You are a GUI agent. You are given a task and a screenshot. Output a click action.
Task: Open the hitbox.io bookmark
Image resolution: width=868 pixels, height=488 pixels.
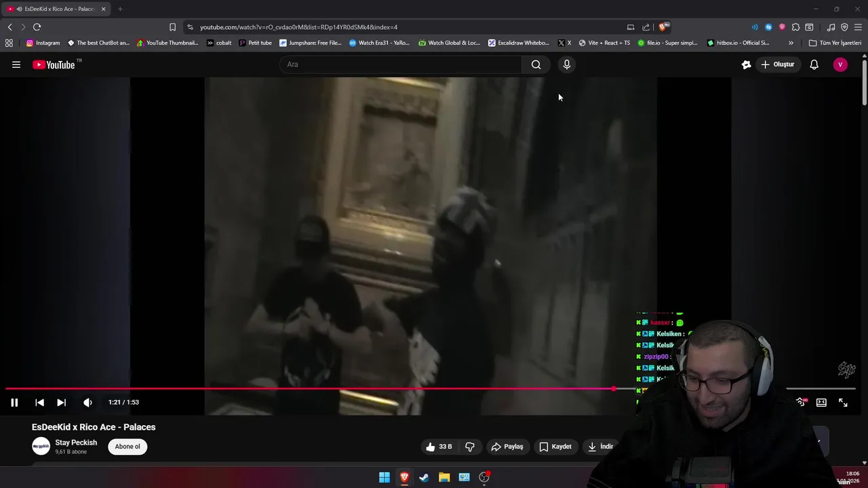738,43
